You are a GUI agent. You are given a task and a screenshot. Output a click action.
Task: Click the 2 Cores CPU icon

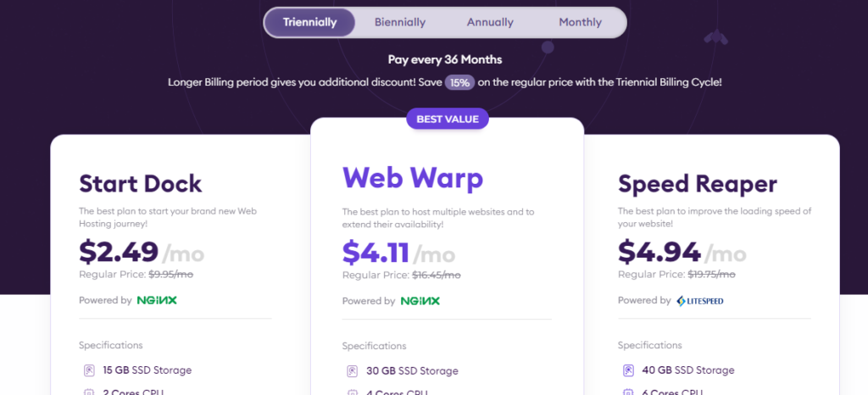pos(88,392)
